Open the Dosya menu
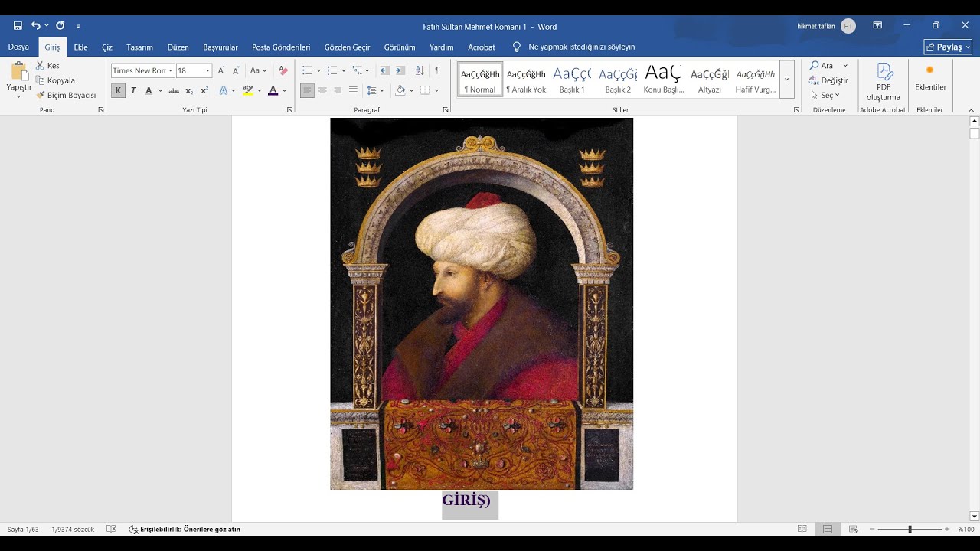Screen dimensions: 980x551 coord(18,47)
